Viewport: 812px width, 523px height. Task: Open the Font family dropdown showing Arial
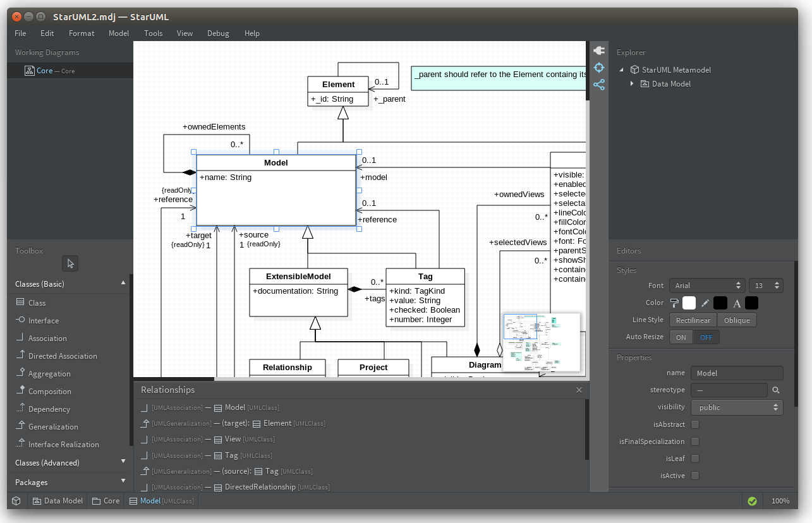click(x=707, y=285)
